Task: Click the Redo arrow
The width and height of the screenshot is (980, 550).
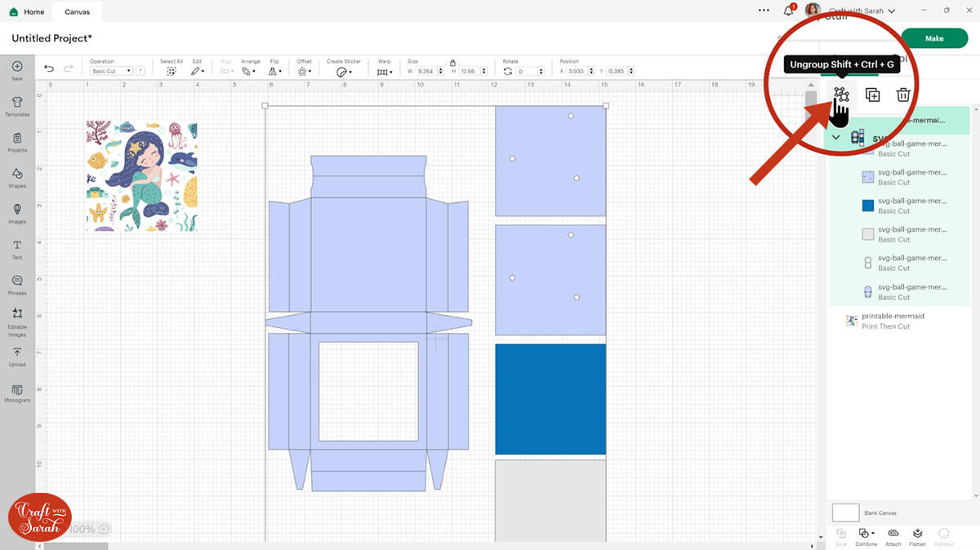Action: coord(69,69)
